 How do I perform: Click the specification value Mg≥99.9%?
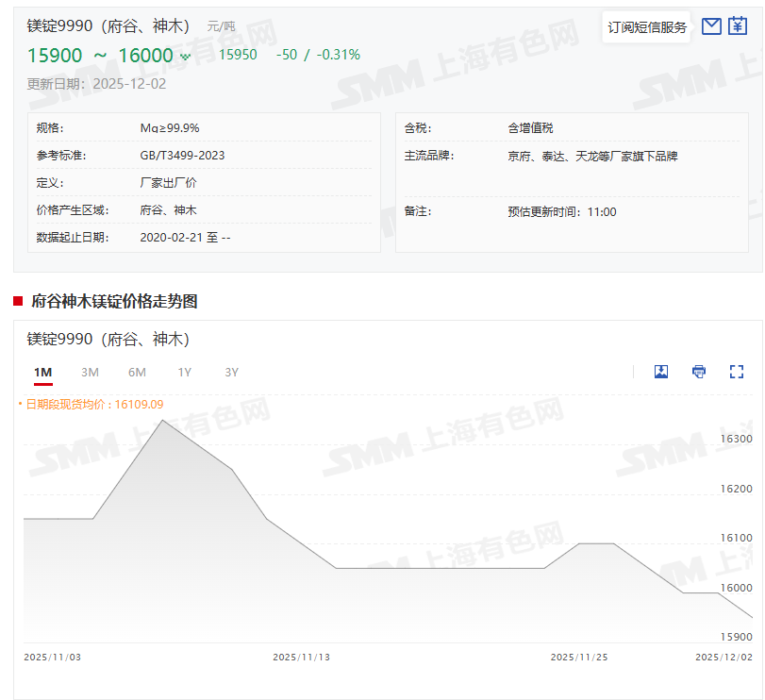point(170,128)
